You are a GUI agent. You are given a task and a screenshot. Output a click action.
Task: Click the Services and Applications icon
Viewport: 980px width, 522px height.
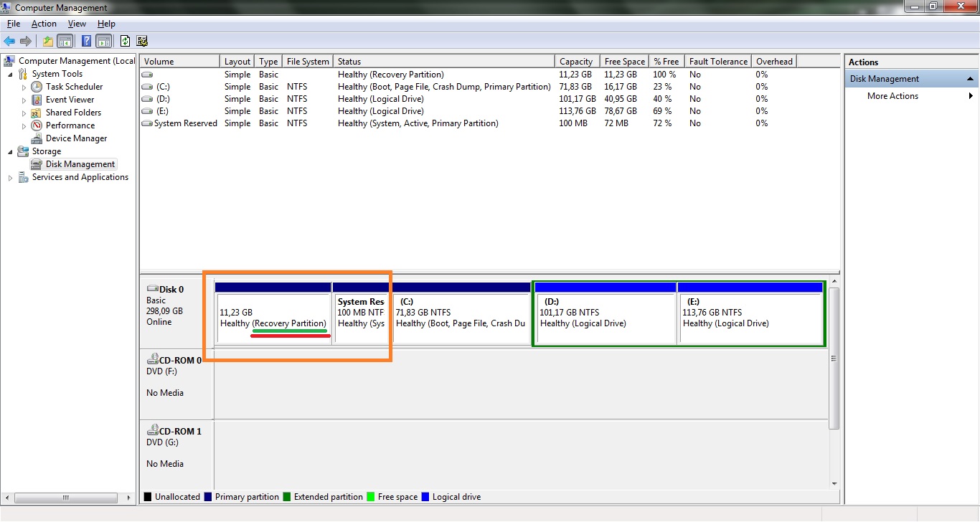(24, 177)
